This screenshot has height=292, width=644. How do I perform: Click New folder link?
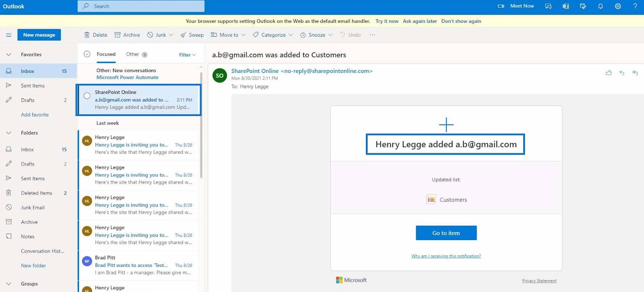click(33, 266)
